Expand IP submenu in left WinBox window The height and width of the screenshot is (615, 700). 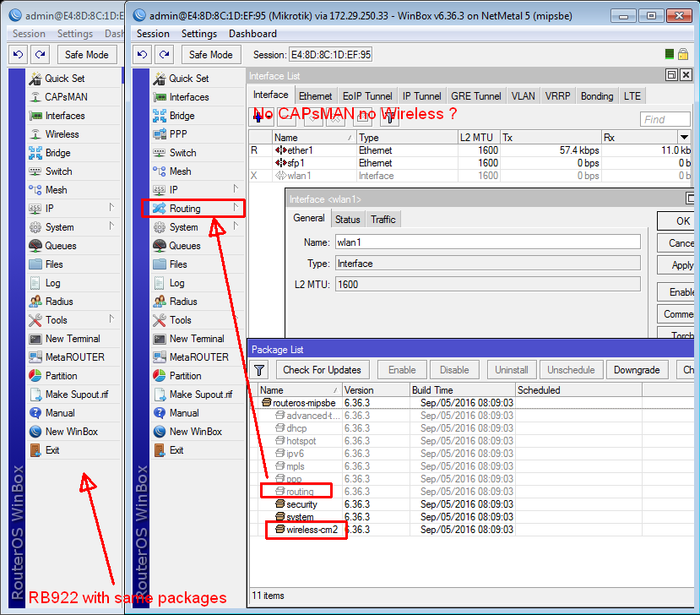[x=111, y=207]
